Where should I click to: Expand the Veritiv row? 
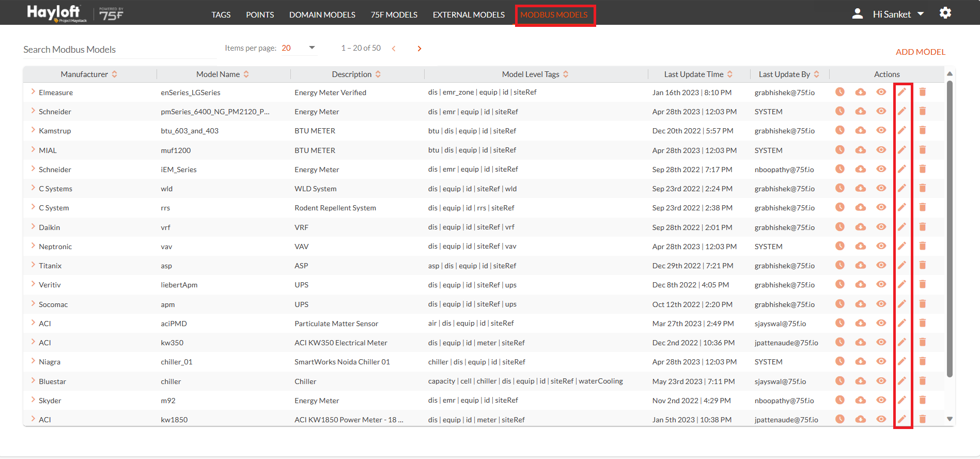[33, 284]
